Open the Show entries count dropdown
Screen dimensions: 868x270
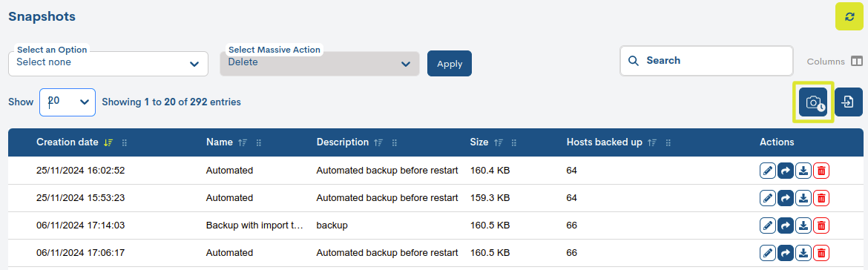coord(68,102)
